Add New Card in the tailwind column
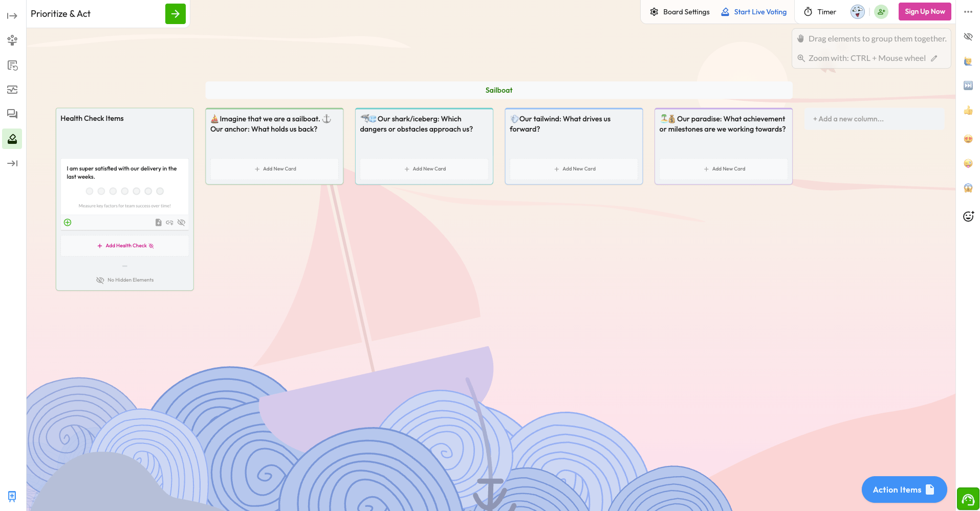980x511 pixels. (574, 169)
